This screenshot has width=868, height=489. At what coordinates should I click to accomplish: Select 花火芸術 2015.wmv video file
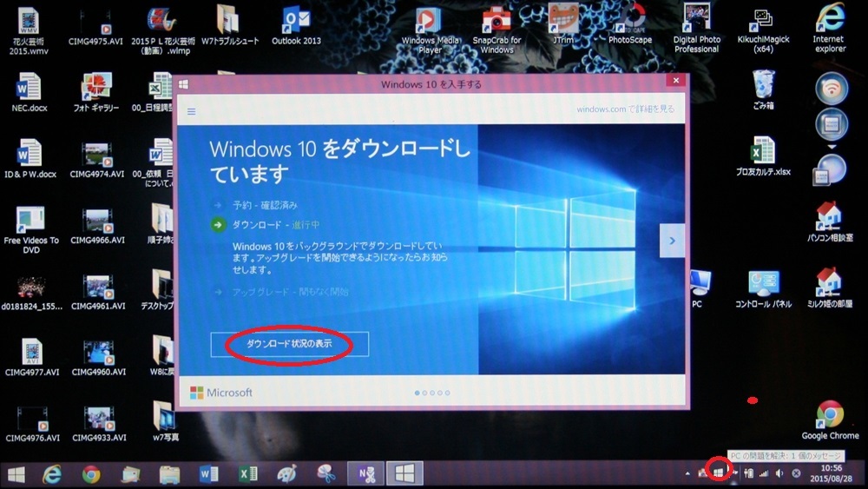coord(30,31)
